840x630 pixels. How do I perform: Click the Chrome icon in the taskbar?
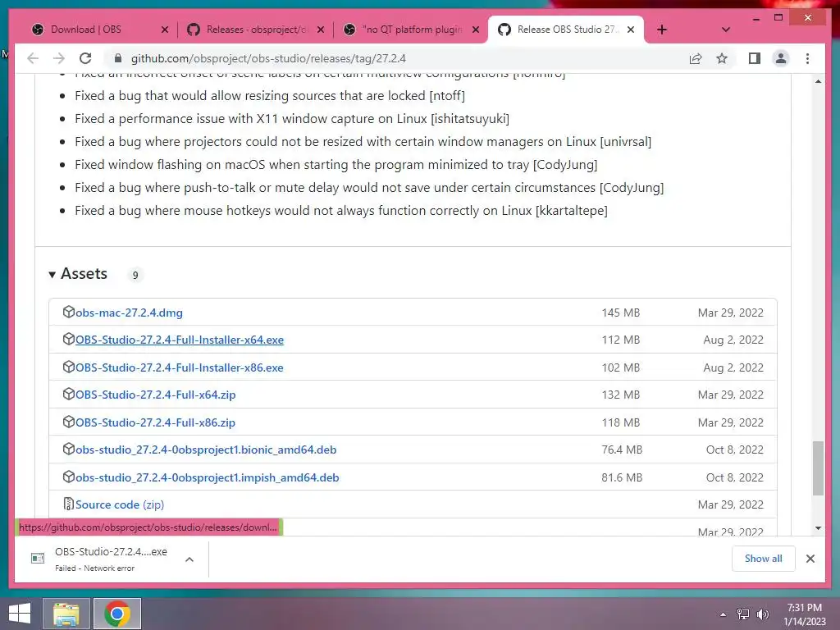click(117, 614)
